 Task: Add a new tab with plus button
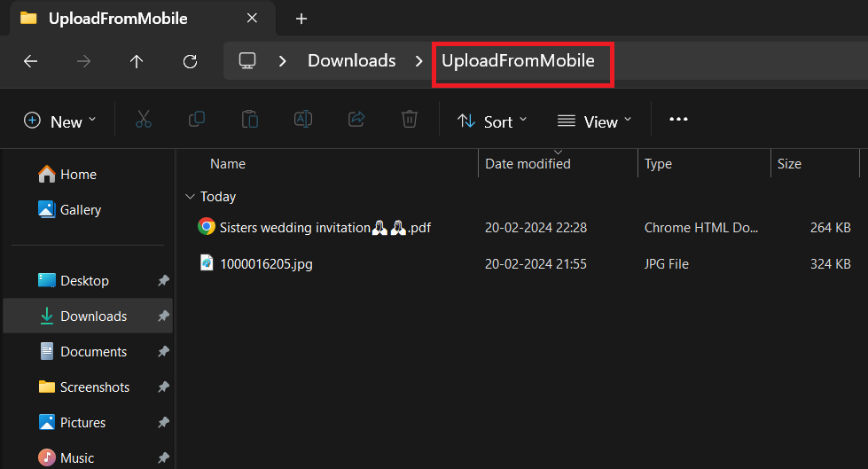[301, 19]
